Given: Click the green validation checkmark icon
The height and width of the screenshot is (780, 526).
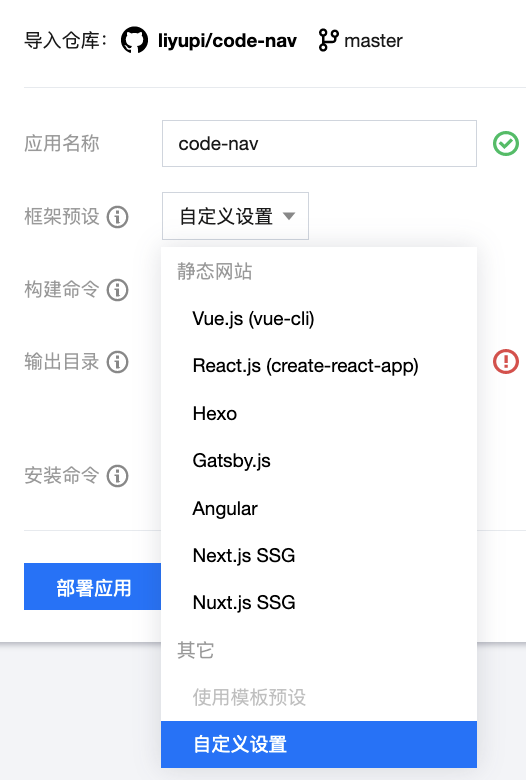Looking at the screenshot, I should [506, 144].
